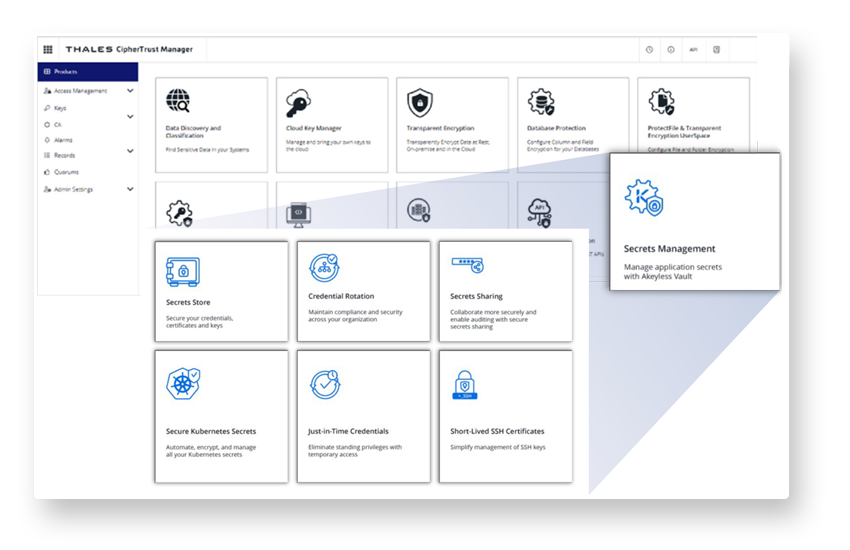Click the Credential Rotation circular icon

[x=323, y=267]
